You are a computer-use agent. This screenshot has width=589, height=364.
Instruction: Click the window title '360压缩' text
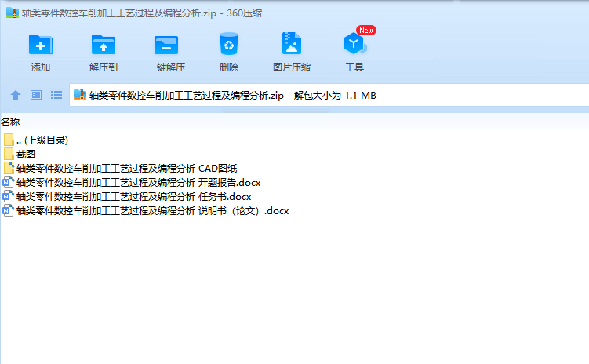click(244, 13)
